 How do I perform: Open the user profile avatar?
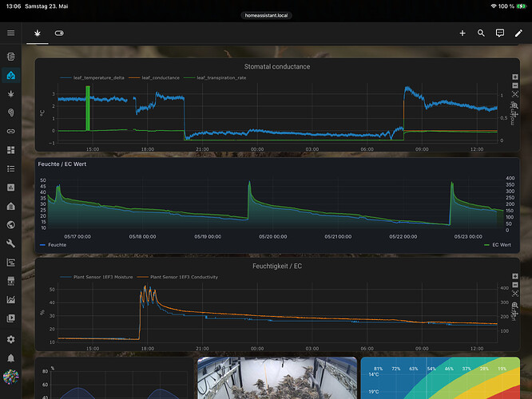click(x=11, y=377)
